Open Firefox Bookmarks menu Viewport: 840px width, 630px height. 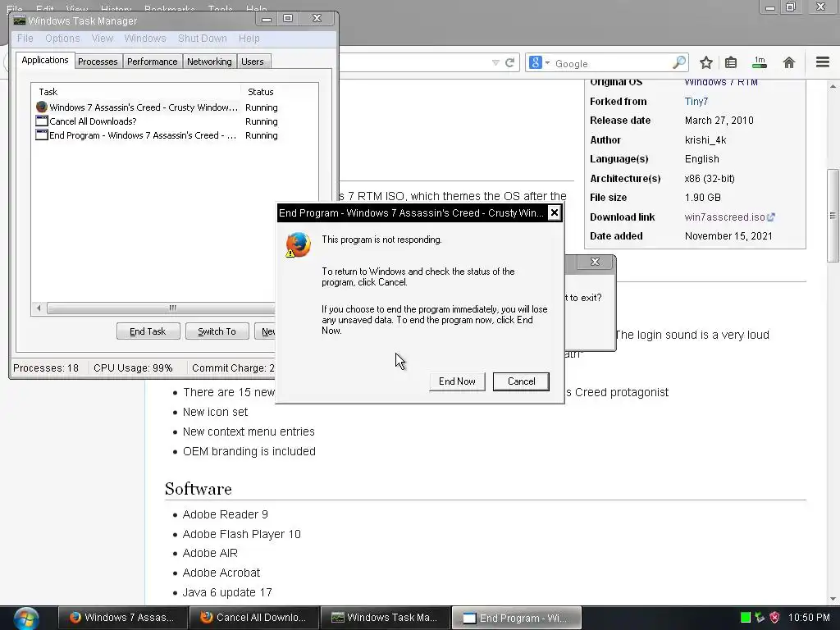[169, 9]
